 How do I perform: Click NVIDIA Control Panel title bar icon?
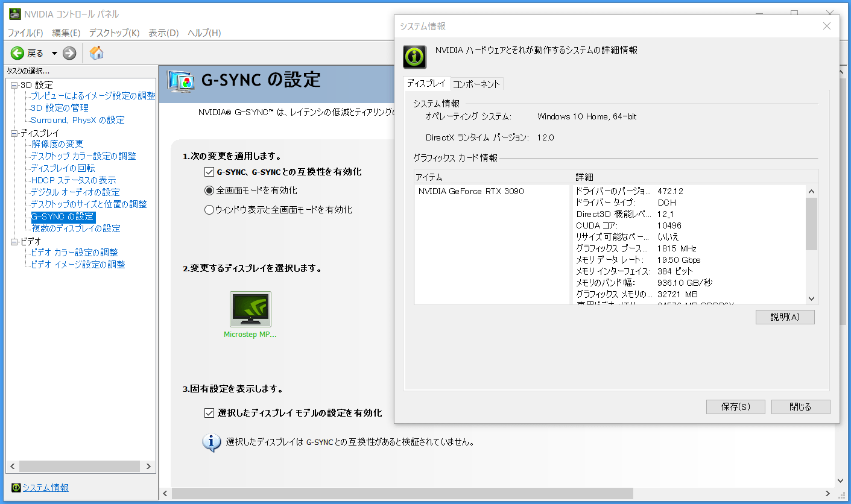pos(15,14)
